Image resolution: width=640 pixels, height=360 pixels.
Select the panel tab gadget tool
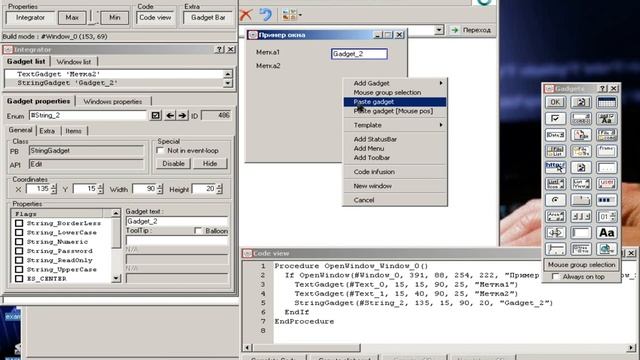pos(581,200)
